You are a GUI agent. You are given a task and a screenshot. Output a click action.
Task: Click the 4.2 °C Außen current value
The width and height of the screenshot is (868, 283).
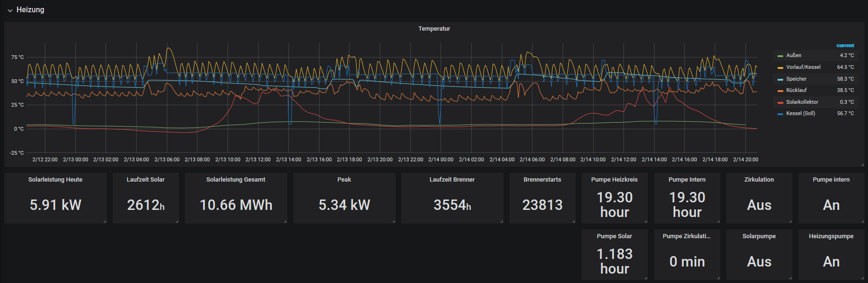846,55
